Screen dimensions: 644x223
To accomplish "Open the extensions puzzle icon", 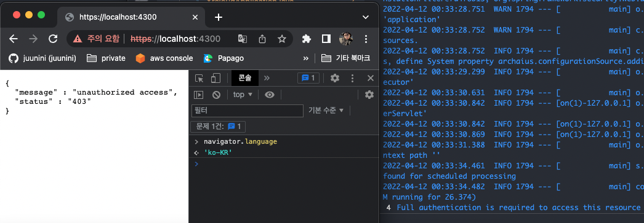I will (x=307, y=39).
